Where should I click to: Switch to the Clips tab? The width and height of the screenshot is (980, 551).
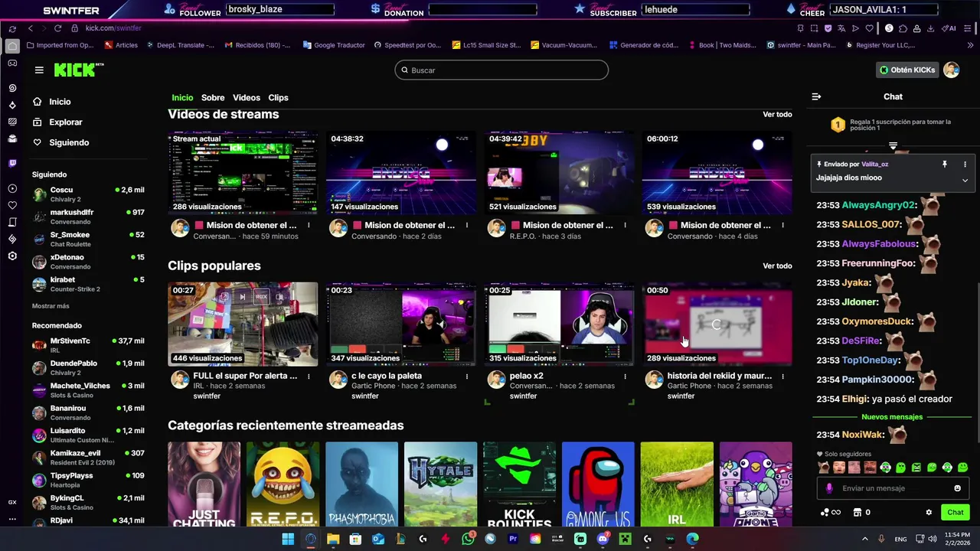pos(278,98)
